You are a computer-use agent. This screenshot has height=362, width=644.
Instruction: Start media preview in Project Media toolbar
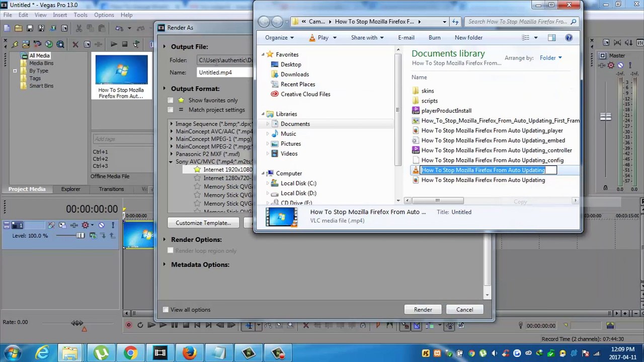(x=114, y=44)
